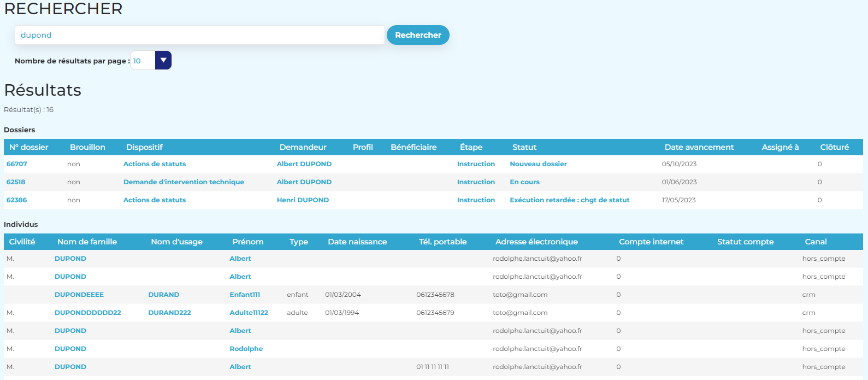Click the Date avancement column header
868x380 pixels.
pos(699,147)
